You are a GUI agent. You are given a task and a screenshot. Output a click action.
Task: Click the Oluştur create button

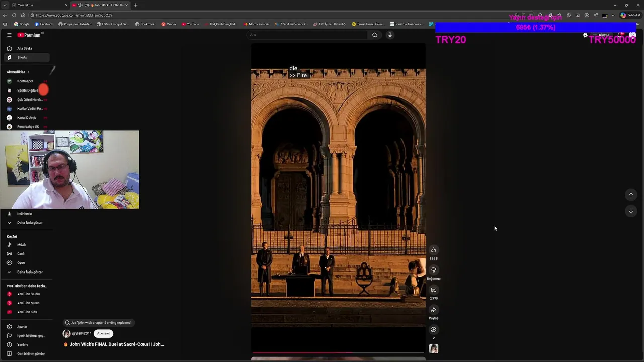click(x=601, y=35)
